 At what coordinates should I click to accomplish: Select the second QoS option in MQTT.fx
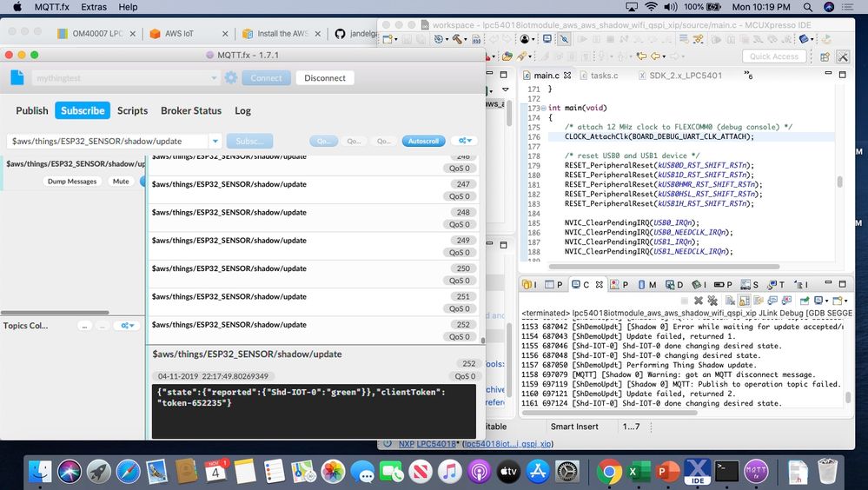pos(354,142)
